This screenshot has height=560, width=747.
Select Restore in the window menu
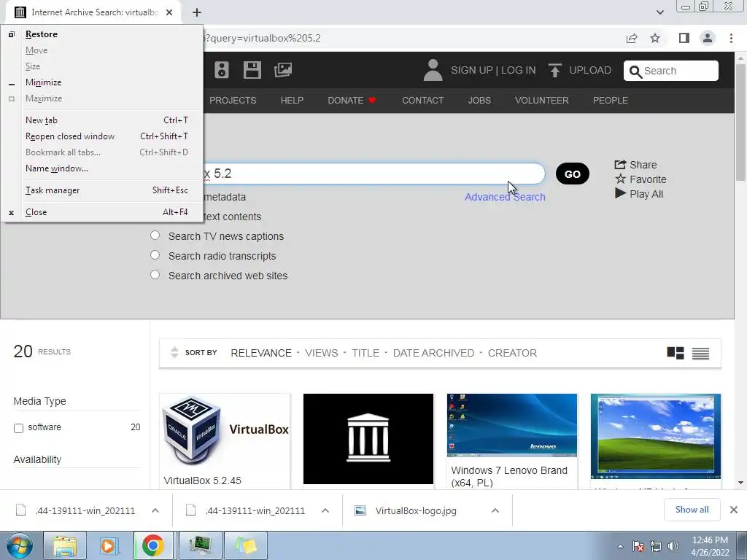click(101, 34)
